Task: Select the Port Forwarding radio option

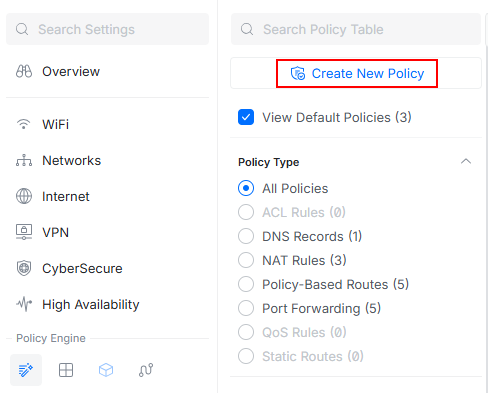Action: click(x=246, y=308)
